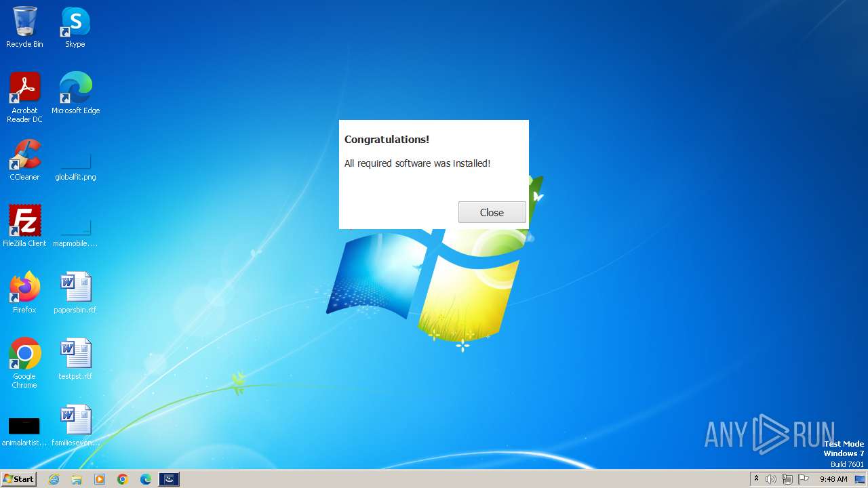Select the Google Chrome desktop shortcut

pos(24,363)
